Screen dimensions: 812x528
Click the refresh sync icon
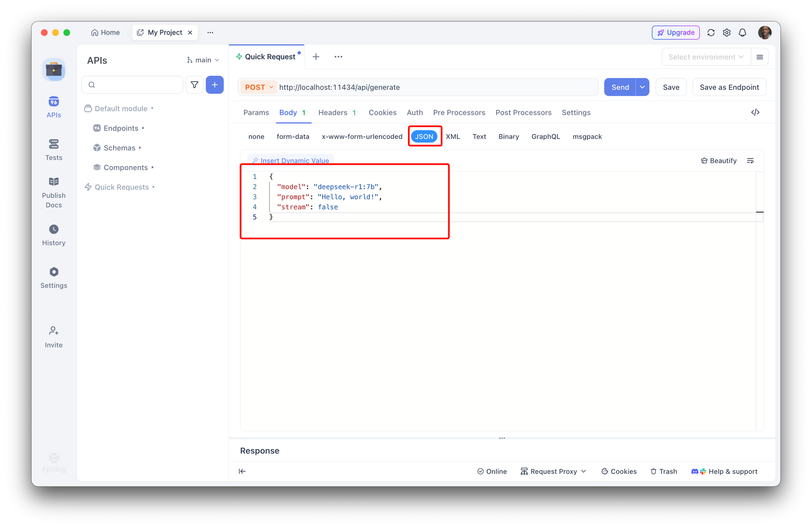711,32
